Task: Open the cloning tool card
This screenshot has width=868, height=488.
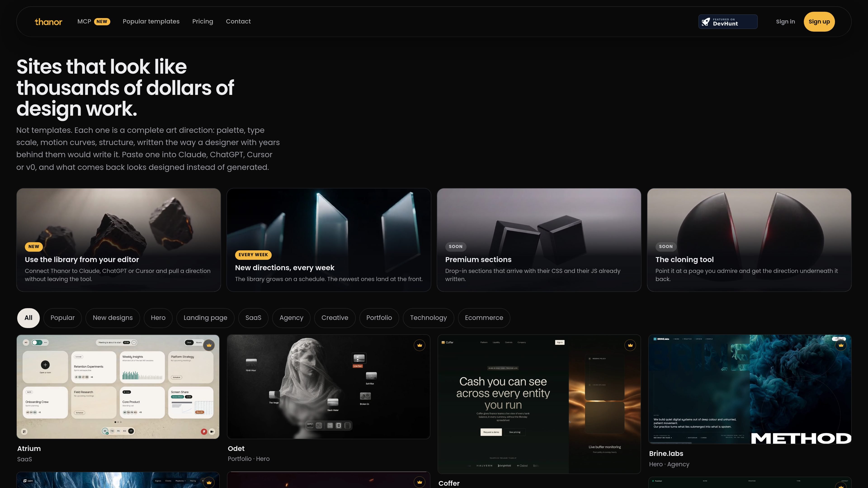Action: pyautogui.click(x=749, y=240)
